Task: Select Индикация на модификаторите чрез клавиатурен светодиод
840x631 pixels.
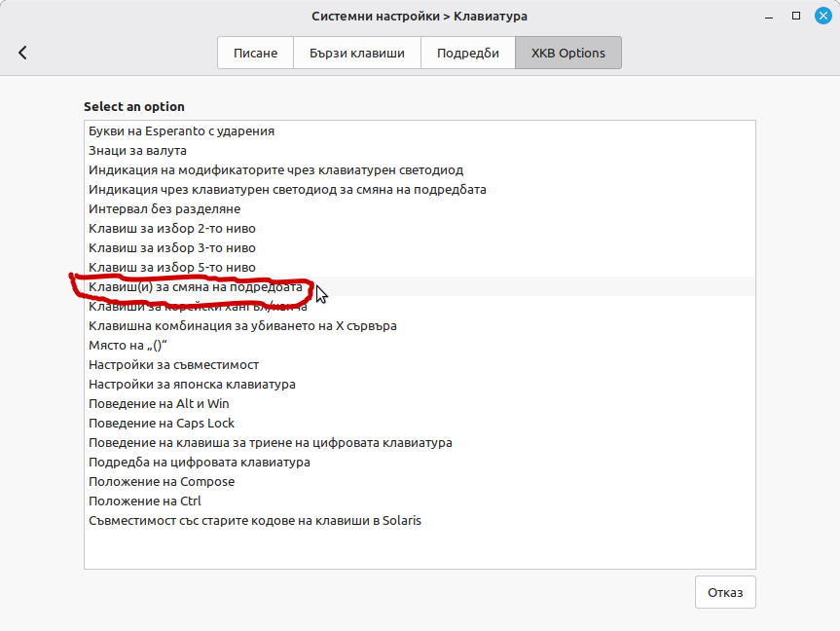Action: click(420, 170)
